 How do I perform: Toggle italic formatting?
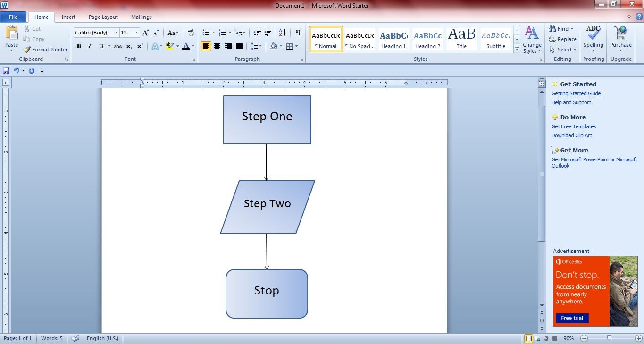pos(90,46)
